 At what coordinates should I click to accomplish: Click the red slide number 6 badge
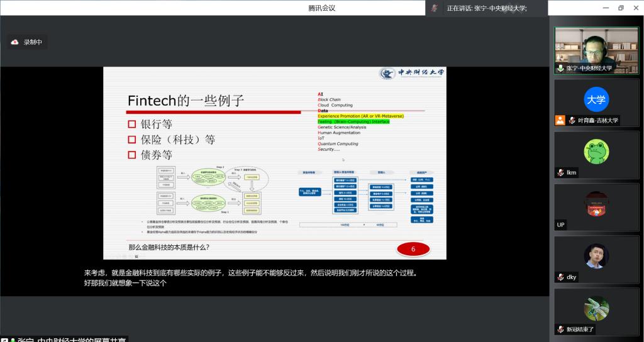tap(413, 250)
